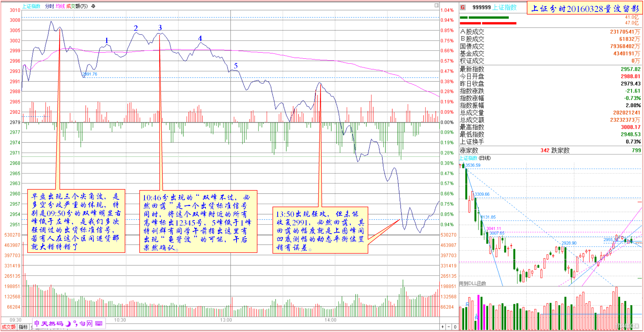The width and height of the screenshot is (644, 332).
Task: Select the B股成交 row in the quote panel
Action: click(550, 39)
